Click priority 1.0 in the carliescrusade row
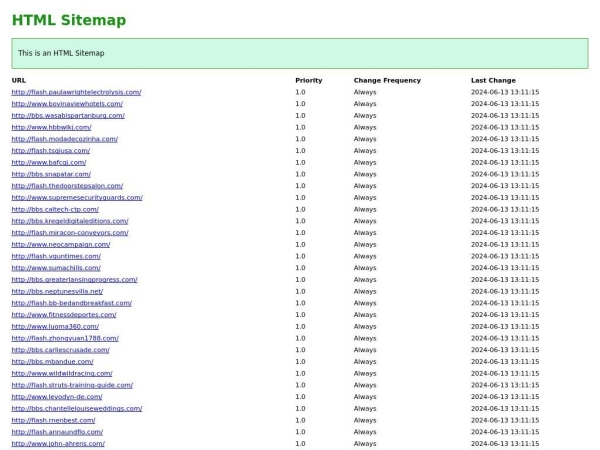Viewport: 600px width, 450px height. point(300,350)
